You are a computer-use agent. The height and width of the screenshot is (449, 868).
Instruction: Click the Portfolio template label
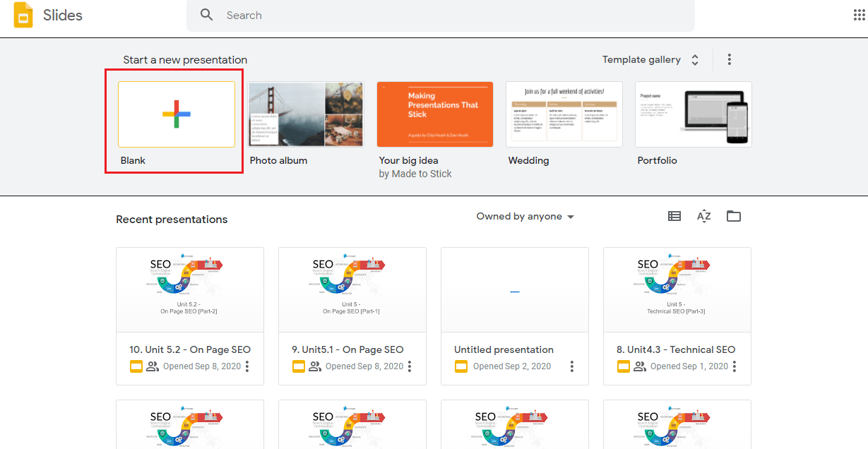click(x=657, y=161)
